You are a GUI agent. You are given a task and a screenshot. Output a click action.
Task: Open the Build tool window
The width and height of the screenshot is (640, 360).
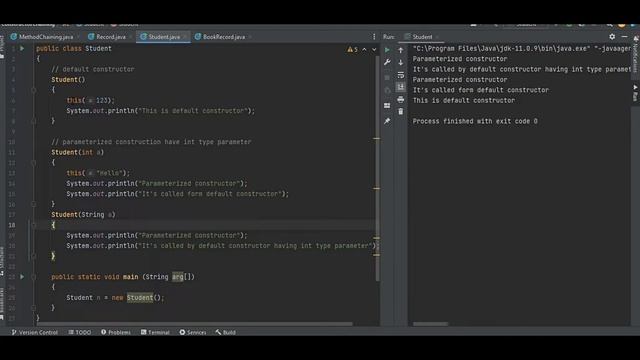(x=225, y=332)
